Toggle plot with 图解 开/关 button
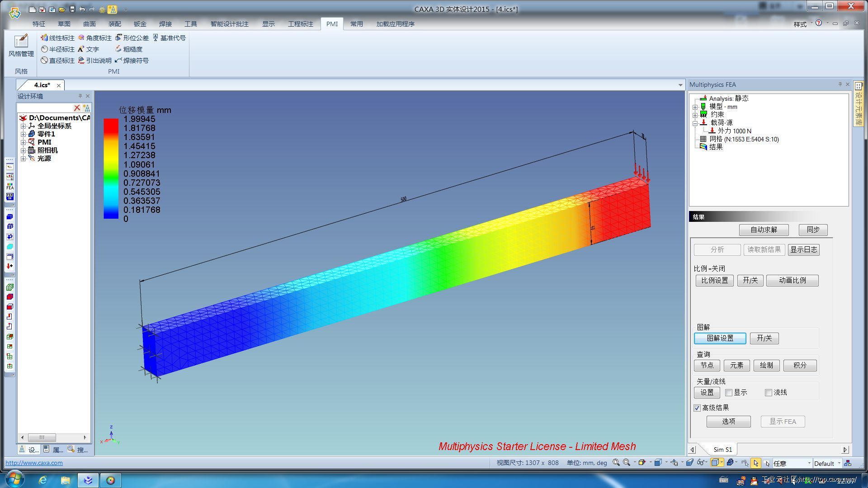 tap(764, 338)
